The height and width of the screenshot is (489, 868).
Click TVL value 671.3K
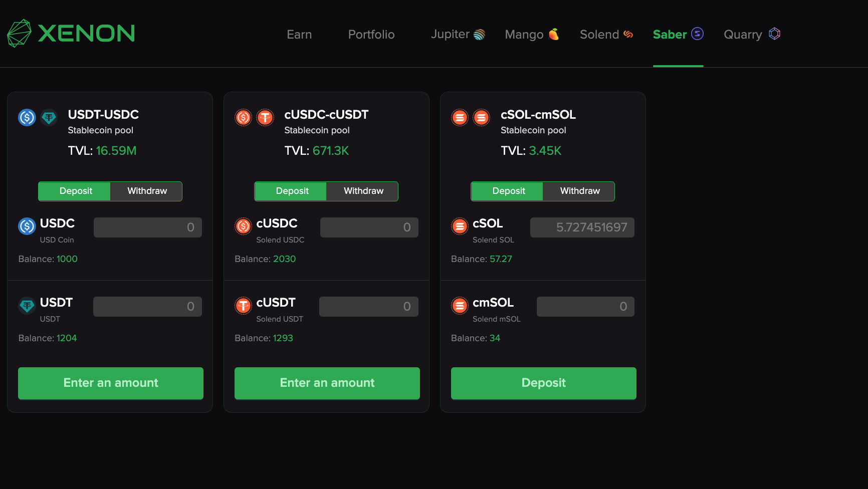331,151
